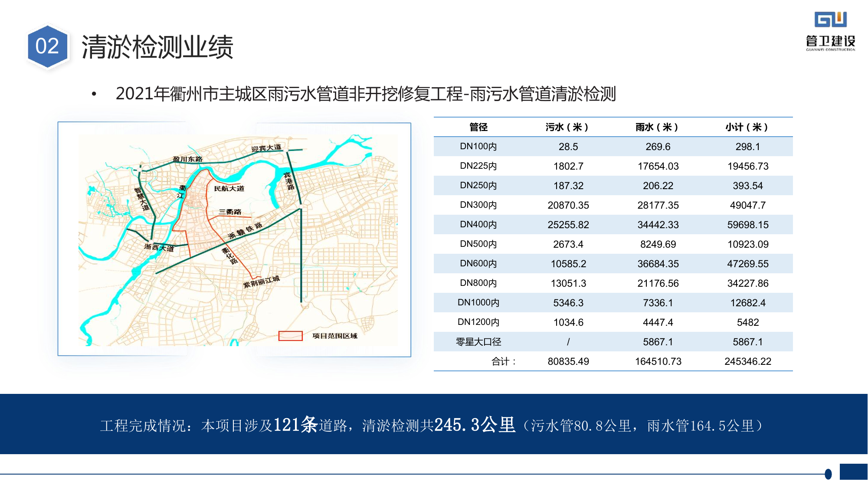Click subtotal value 12682.4
The width and height of the screenshot is (868, 488).
click(x=748, y=303)
